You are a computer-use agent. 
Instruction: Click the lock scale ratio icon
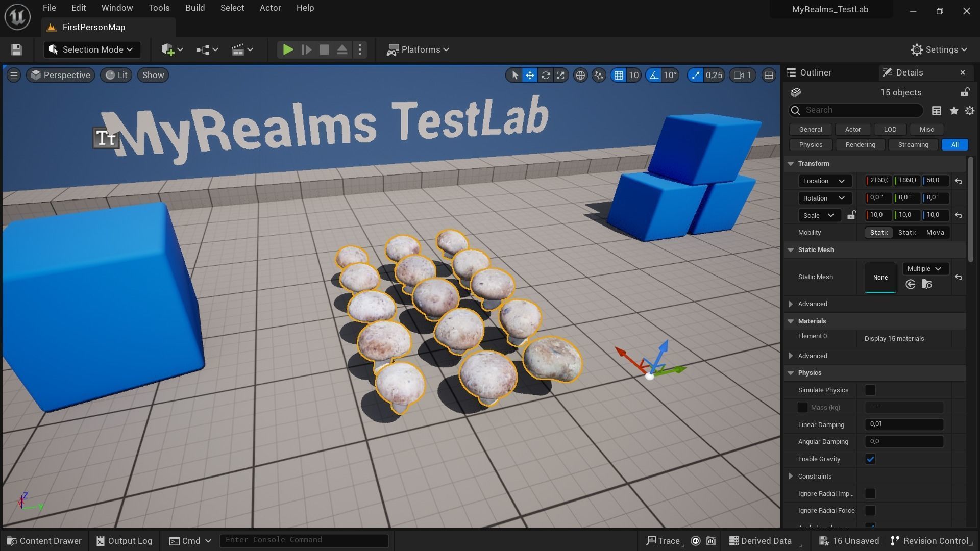click(851, 215)
